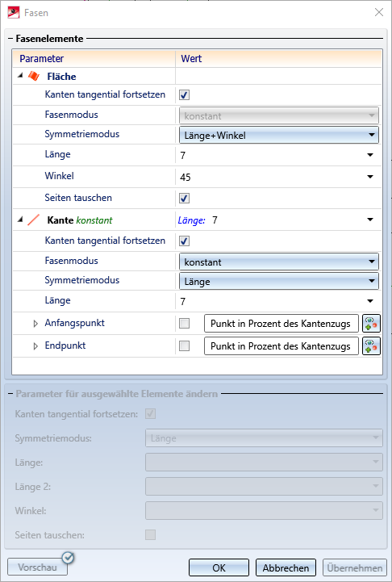The image size is (392, 582).
Task: Collapse the Fläche tree group
Action: point(20,75)
